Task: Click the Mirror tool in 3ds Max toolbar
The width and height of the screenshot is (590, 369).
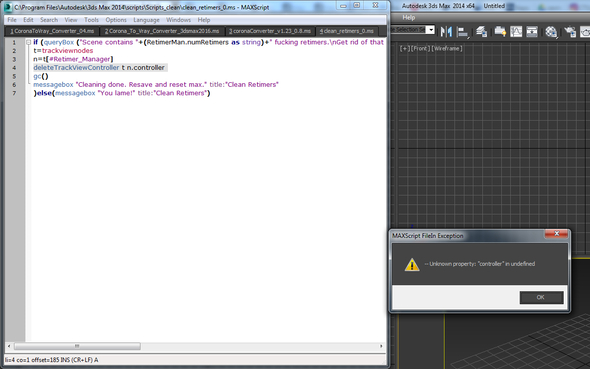Action: coord(446,32)
